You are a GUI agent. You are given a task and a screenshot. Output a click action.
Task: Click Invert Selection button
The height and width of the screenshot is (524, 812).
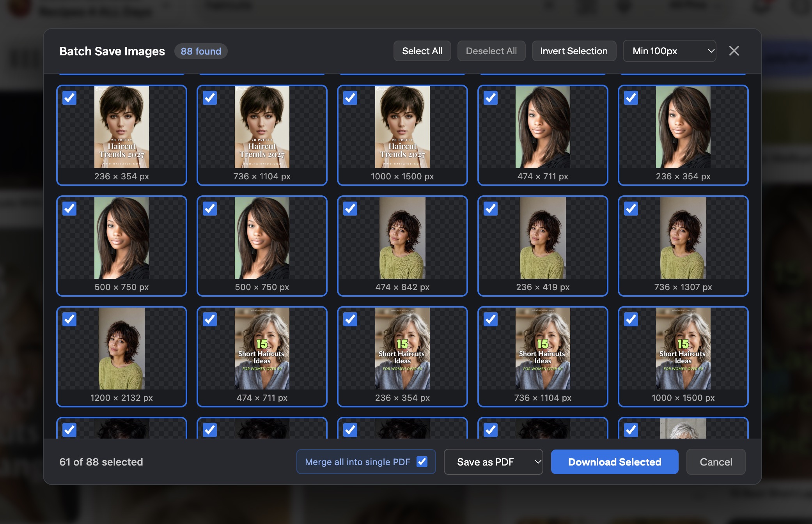[x=574, y=51]
